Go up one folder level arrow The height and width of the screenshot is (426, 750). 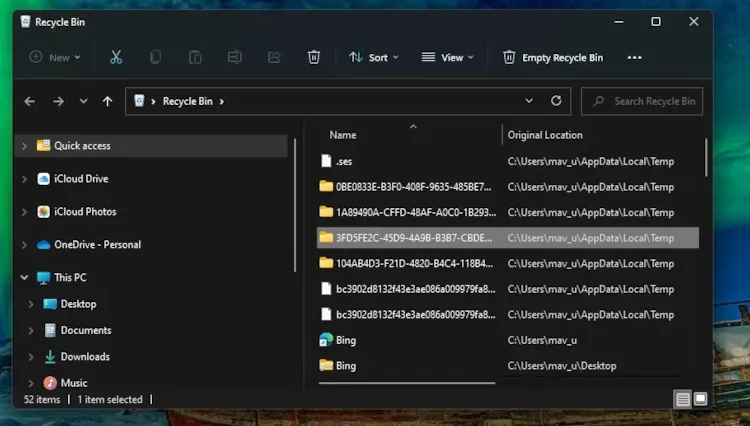[x=108, y=101]
